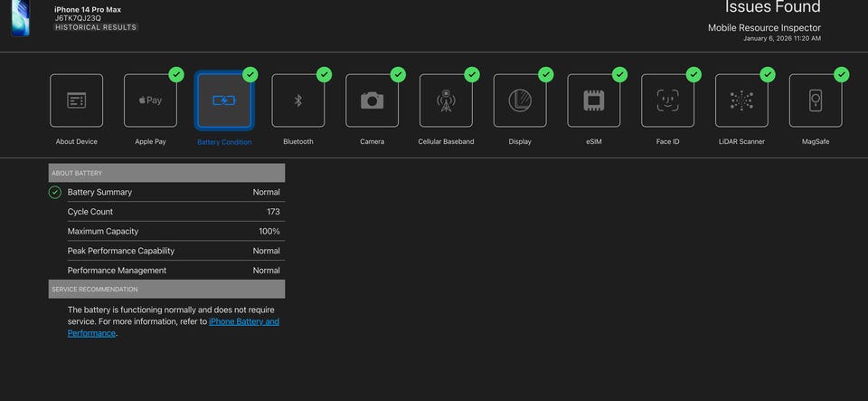Image resolution: width=868 pixels, height=401 pixels.
Task: Click the green pass badge on eSIM
Action: click(x=620, y=74)
